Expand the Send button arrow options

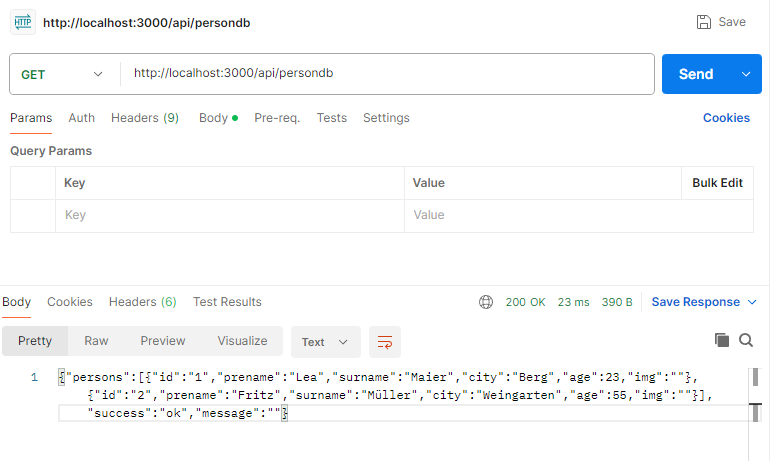[746, 74]
